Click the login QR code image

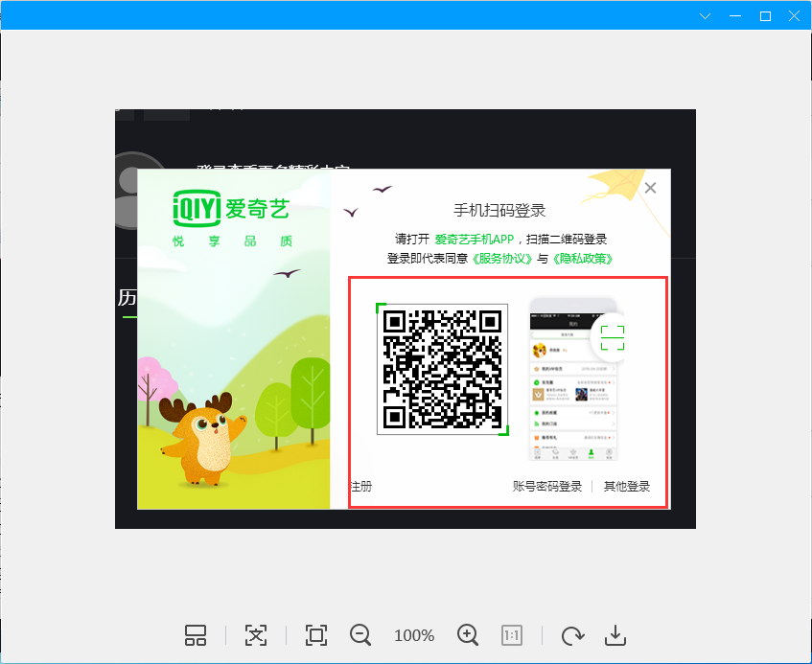(442, 369)
